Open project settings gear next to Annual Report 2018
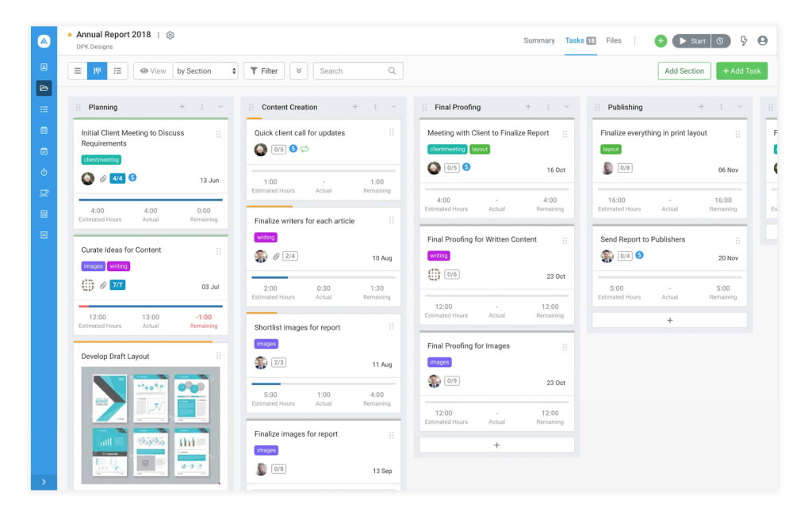Image resolution: width=812 pixels, height=519 pixels. (x=170, y=35)
